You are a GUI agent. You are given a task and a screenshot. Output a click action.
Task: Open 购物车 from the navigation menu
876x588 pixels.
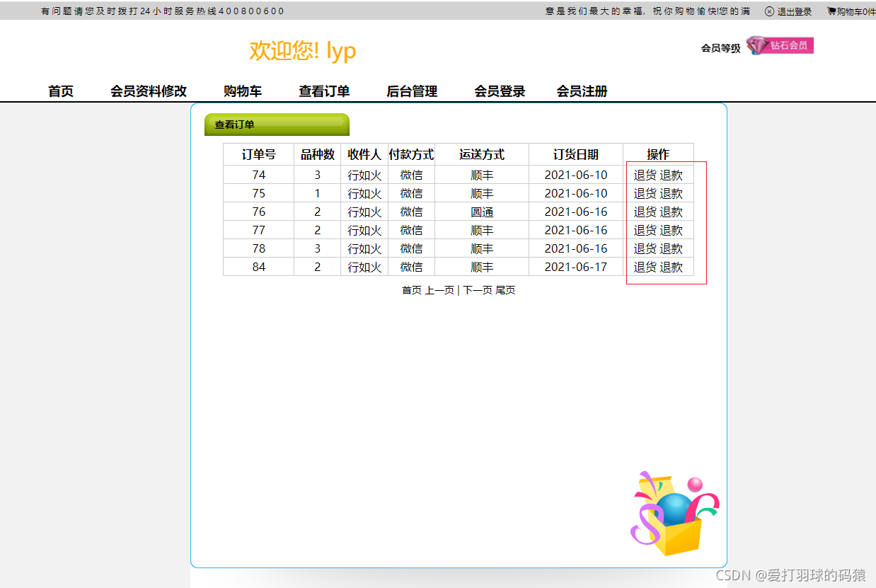[242, 91]
